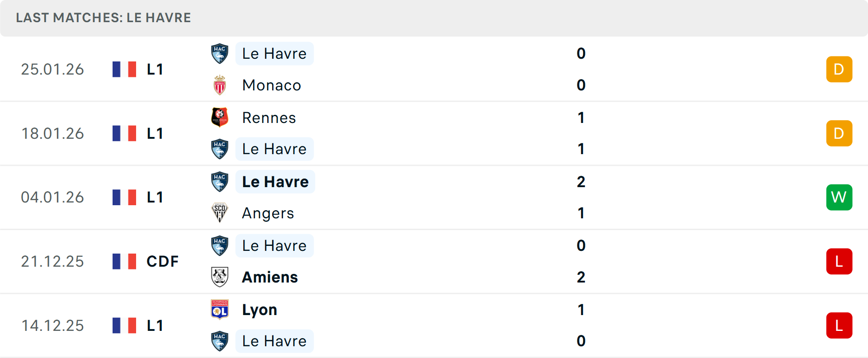Screen dimensions: 868x358
Task: Select the green W badge for the Angers win
Action: [x=839, y=197]
